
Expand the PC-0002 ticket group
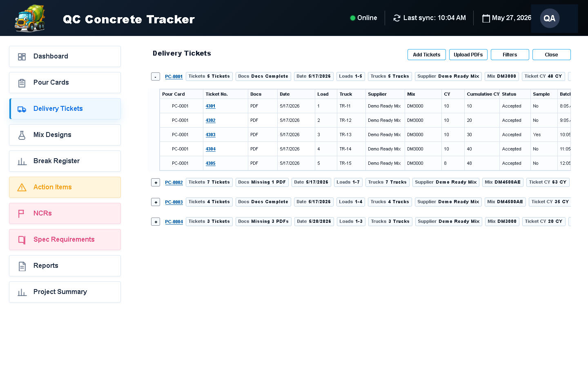(156, 182)
